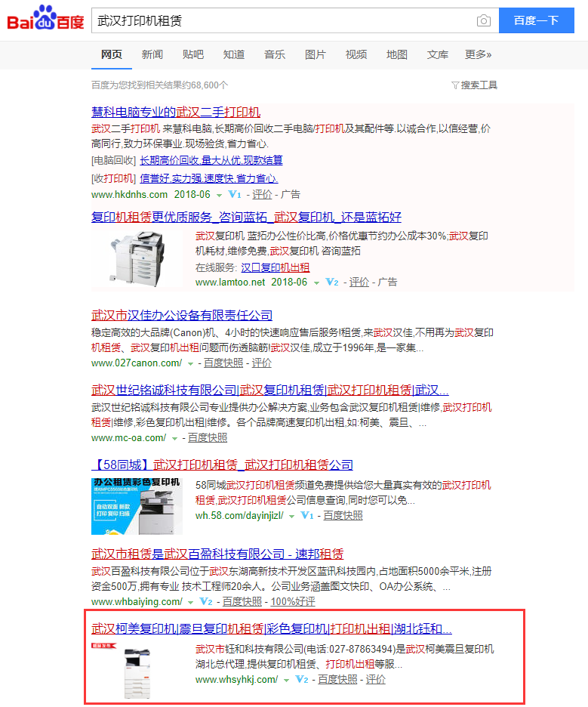Click V2 badge beside www.lamtoo.net

[x=332, y=282]
